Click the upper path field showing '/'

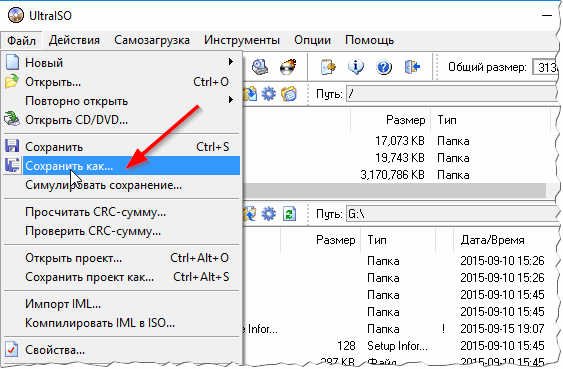[x=452, y=94]
